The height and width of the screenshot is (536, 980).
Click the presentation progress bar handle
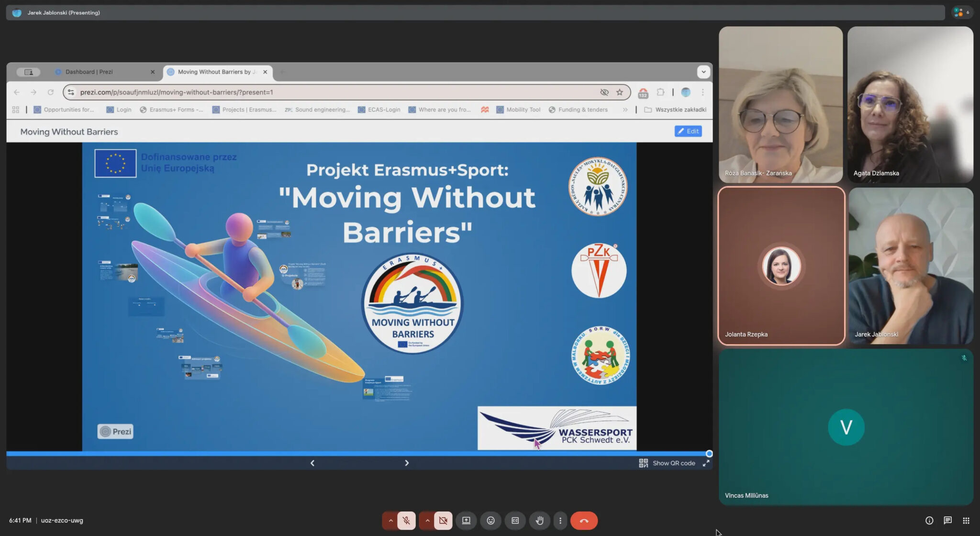click(709, 454)
